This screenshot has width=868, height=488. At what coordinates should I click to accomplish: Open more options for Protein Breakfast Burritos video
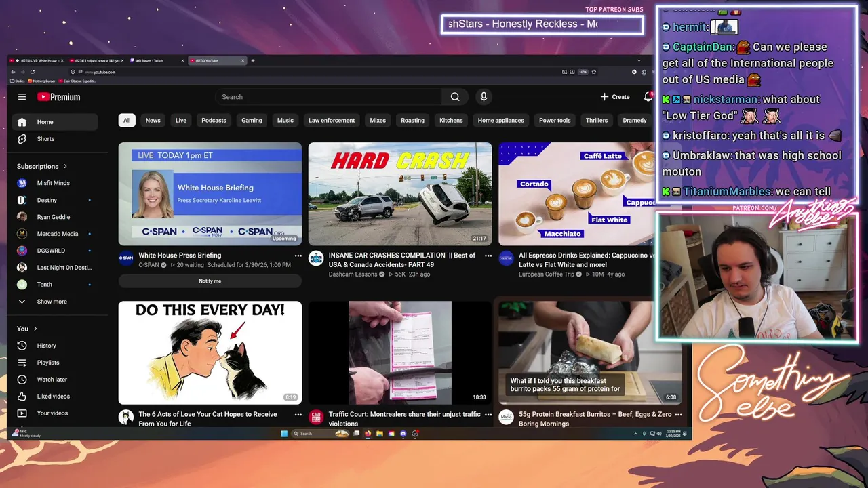678,414
